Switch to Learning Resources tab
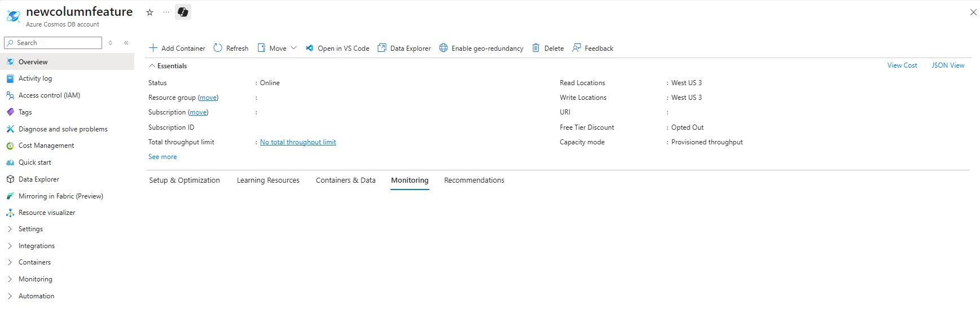 pyautogui.click(x=268, y=180)
